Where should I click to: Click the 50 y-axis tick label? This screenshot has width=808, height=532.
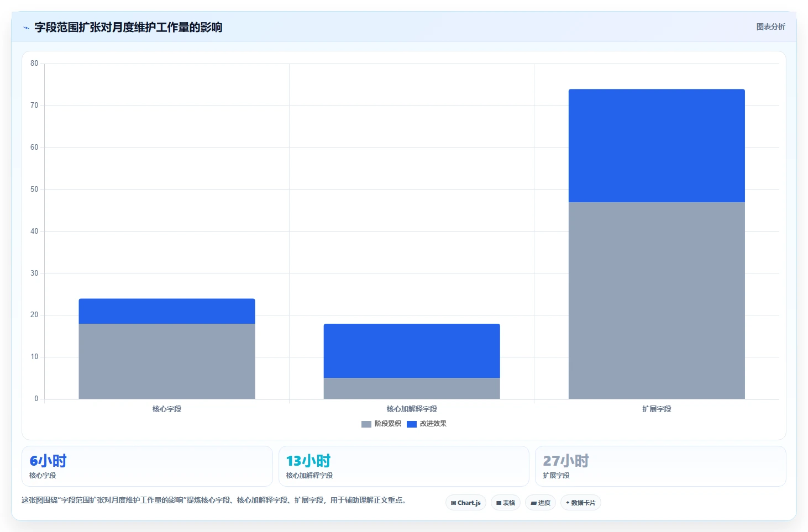click(34, 189)
